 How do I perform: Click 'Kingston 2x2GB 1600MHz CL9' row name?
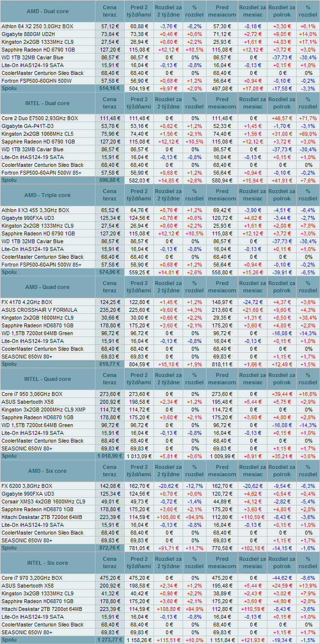pyautogui.click(x=38, y=318)
